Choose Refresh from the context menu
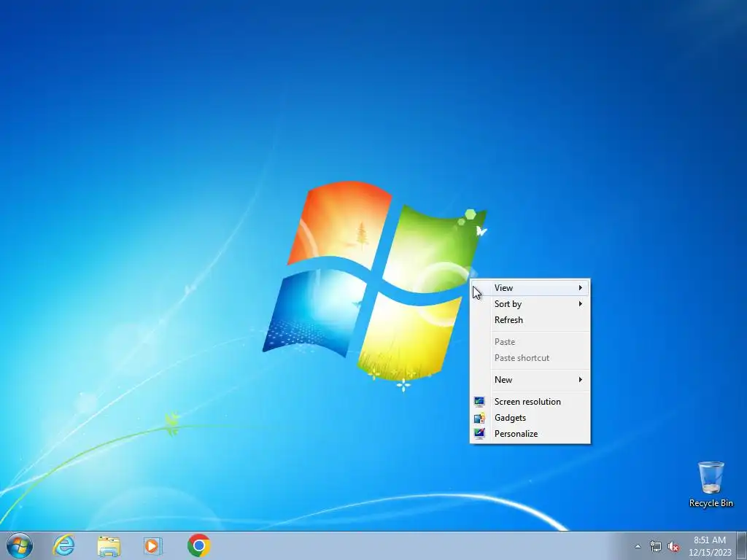This screenshot has height=560, width=747. point(530,320)
